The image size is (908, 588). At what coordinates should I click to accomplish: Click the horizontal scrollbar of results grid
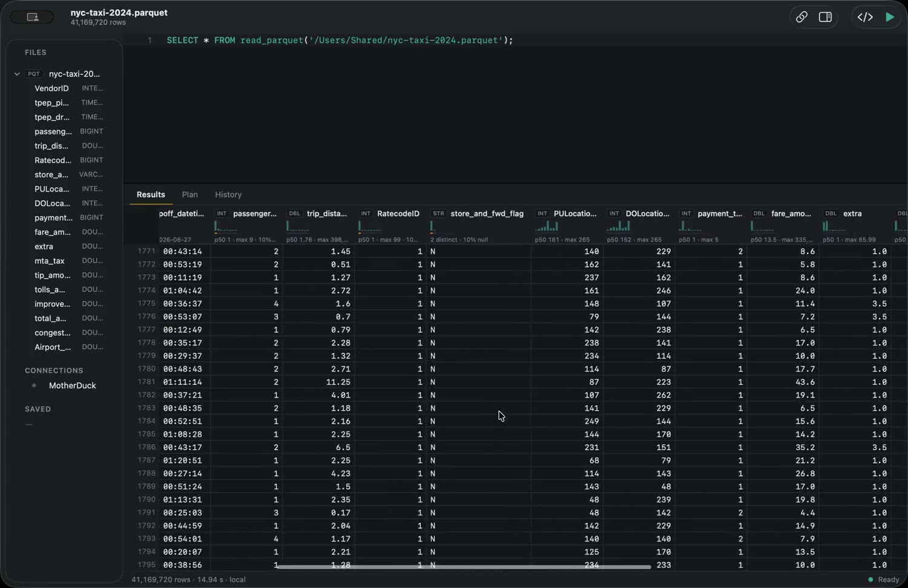[x=464, y=567]
